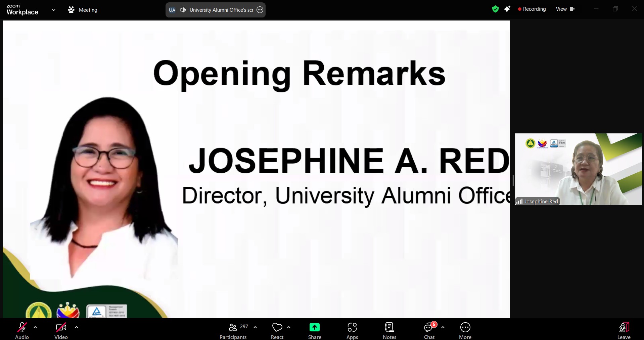
Task: Expand audio settings arrow next to Audio
Action: tap(35, 327)
